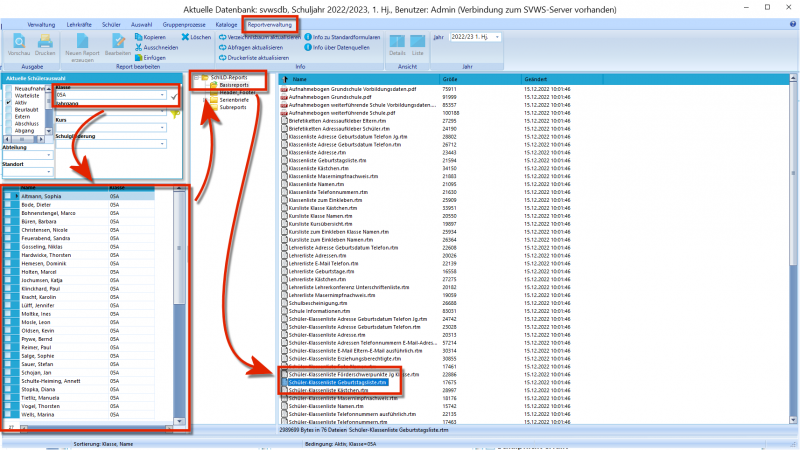Open the Lehrkräfte ribbon tab
The width and height of the screenshot is (800, 450).
(x=79, y=24)
